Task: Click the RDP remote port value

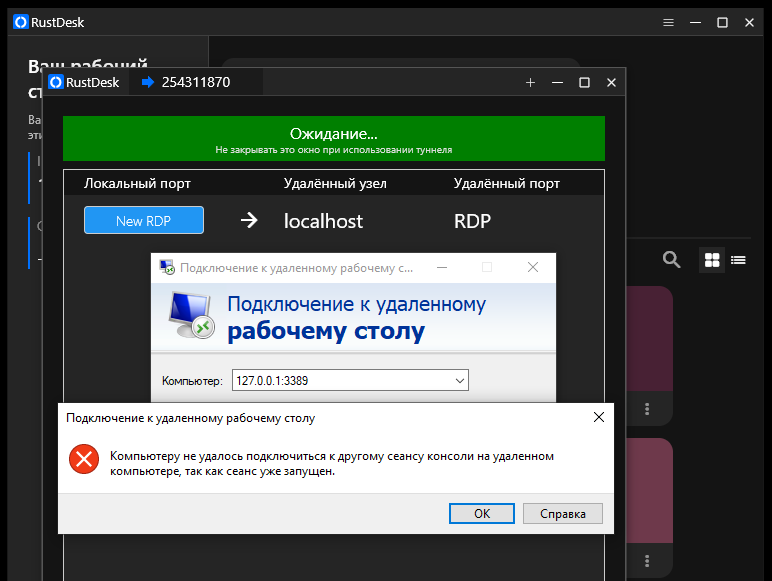Action: (x=472, y=221)
